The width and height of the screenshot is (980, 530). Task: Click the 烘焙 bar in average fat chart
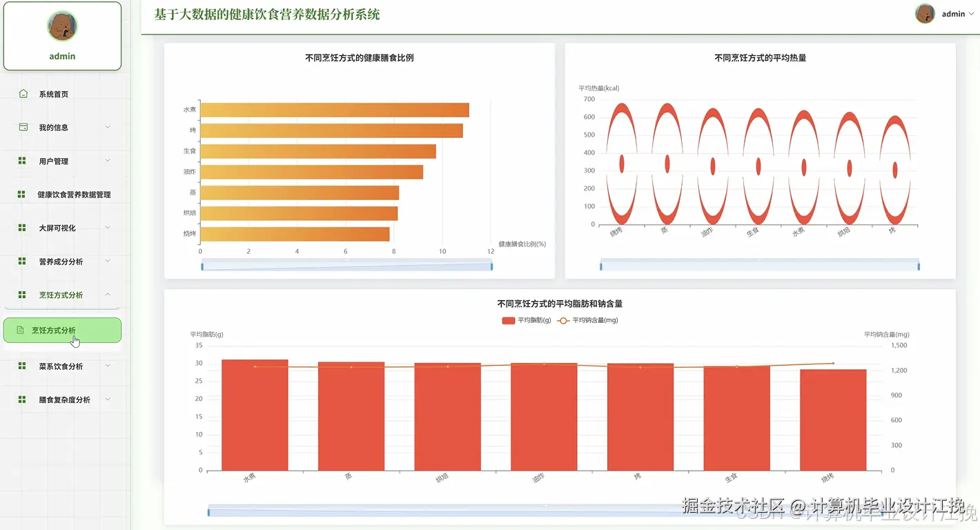click(x=448, y=417)
